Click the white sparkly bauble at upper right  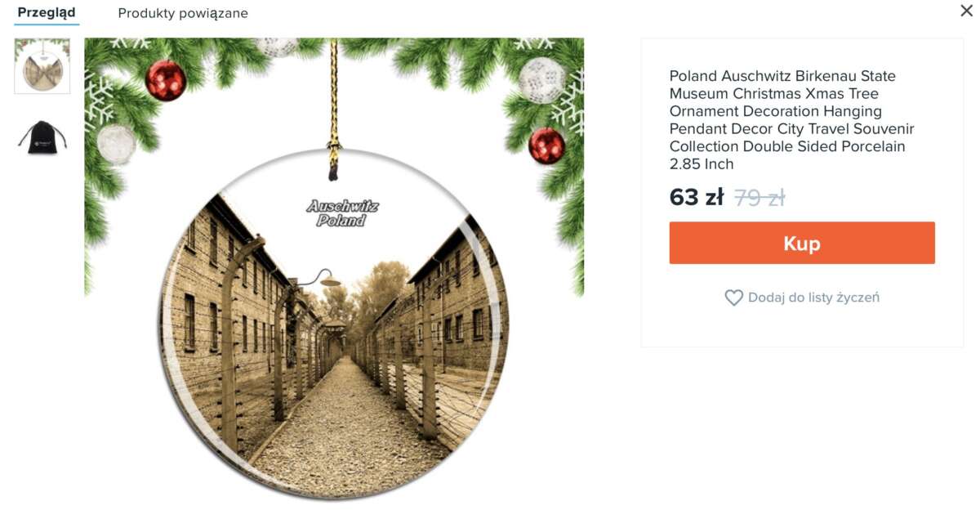(541, 79)
